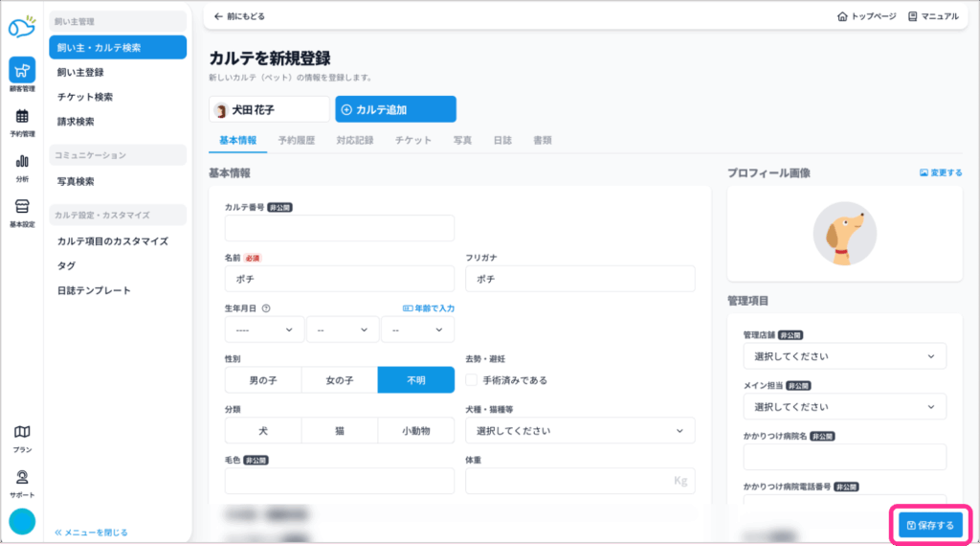The width and height of the screenshot is (980, 546).
Task: Check the 手術済みである checkbox
Action: [471, 380]
